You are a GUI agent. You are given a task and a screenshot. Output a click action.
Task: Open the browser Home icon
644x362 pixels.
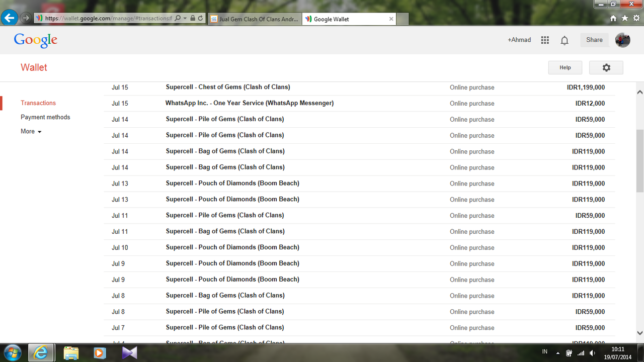(613, 18)
